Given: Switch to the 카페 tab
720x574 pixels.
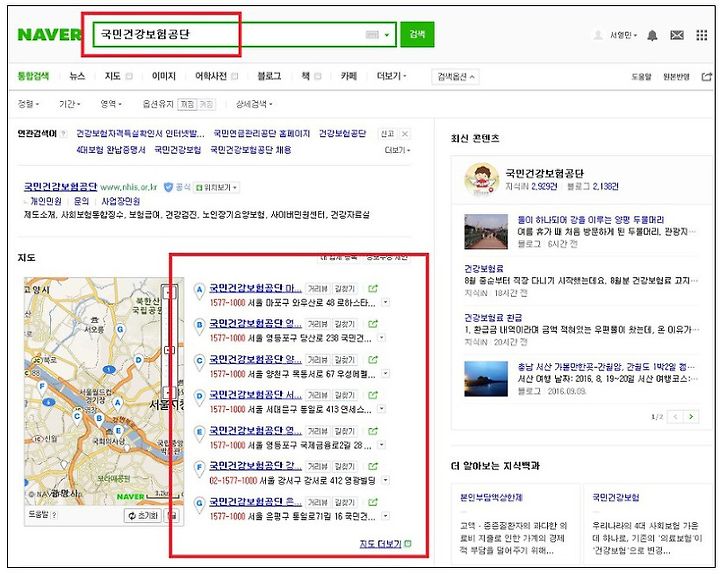Looking at the screenshot, I should (349, 76).
